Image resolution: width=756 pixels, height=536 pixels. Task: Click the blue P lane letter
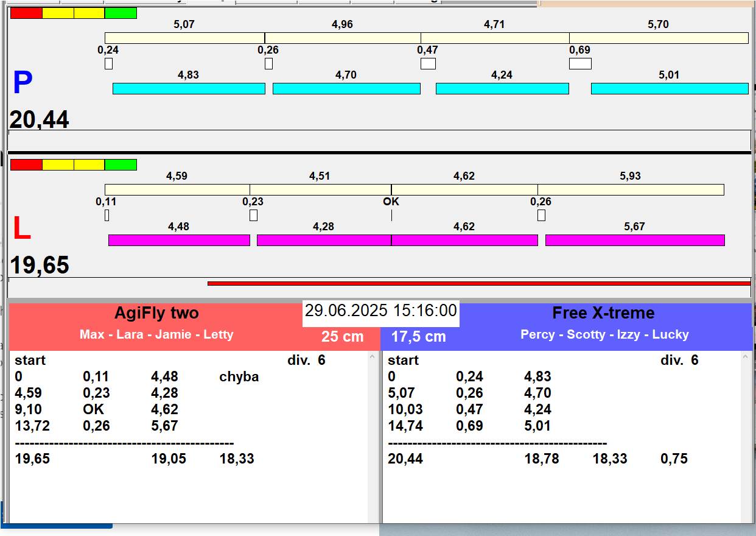pyautogui.click(x=23, y=83)
